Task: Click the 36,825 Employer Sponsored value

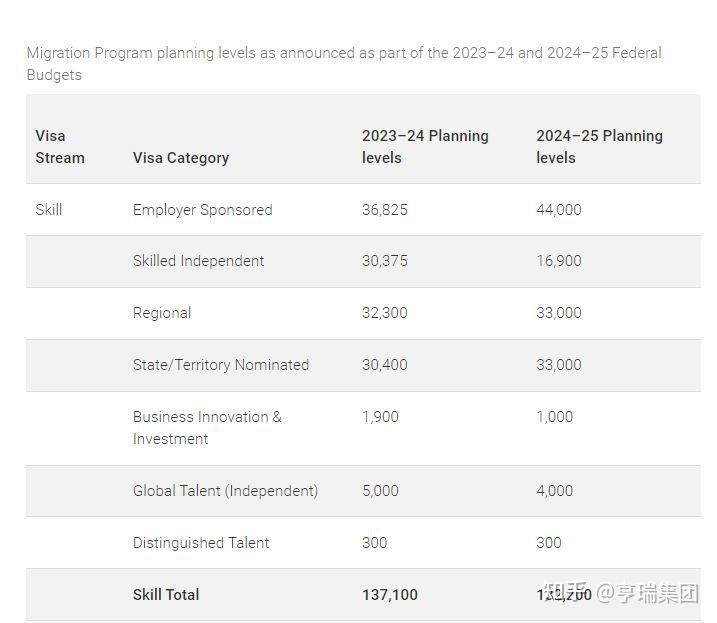Action: (x=385, y=209)
